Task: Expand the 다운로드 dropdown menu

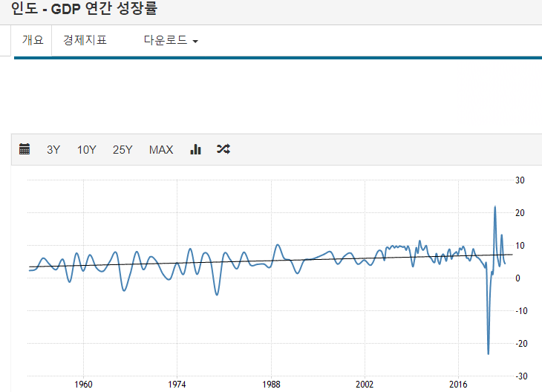Action: click(171, 40)
